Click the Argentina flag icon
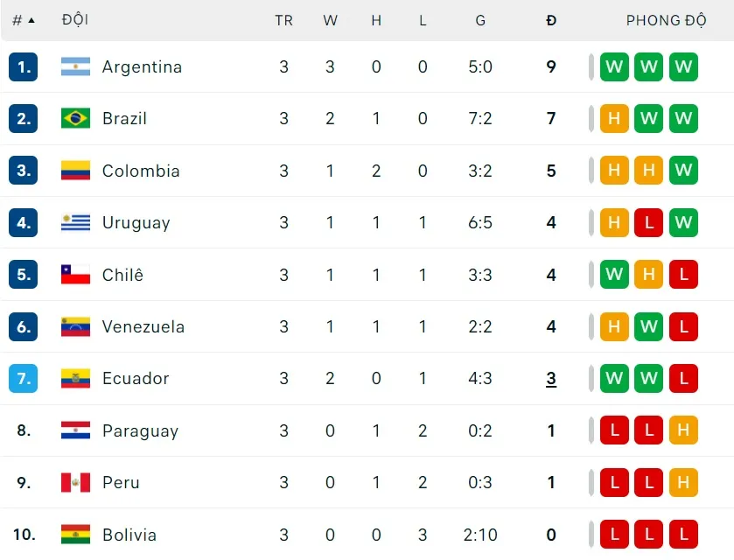This screenshot has height=560, width=734. coord(75,66)
